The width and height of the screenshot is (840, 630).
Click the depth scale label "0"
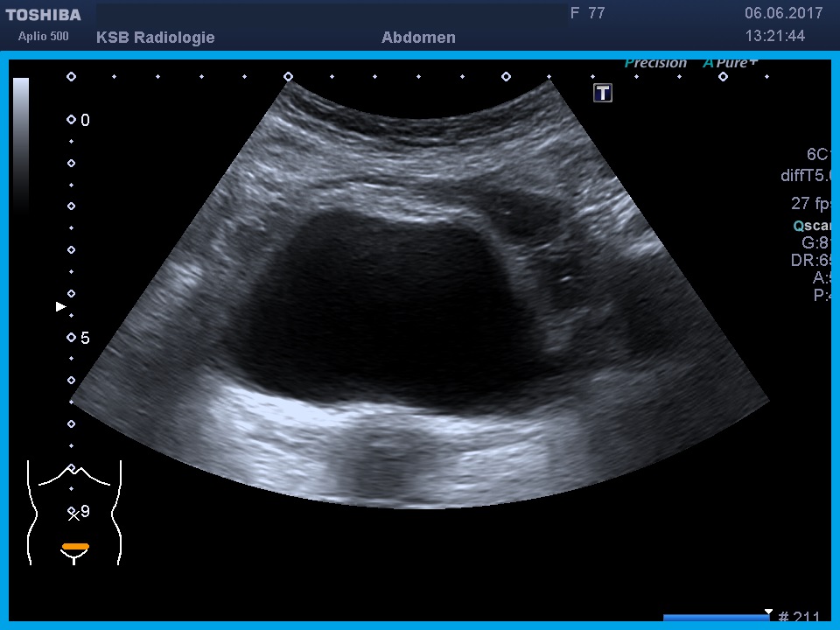85,120
